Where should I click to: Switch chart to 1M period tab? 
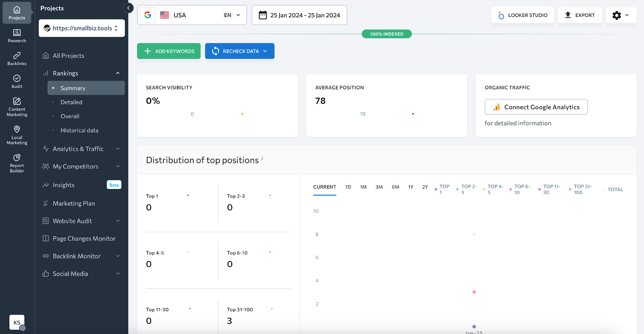click(x=363, y=187)
